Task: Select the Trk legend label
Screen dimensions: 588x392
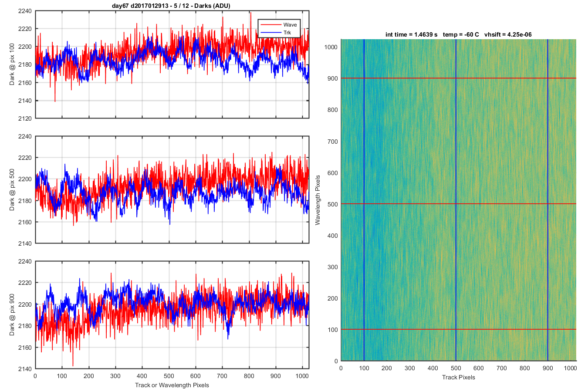Action: click(x=287, y=33)
